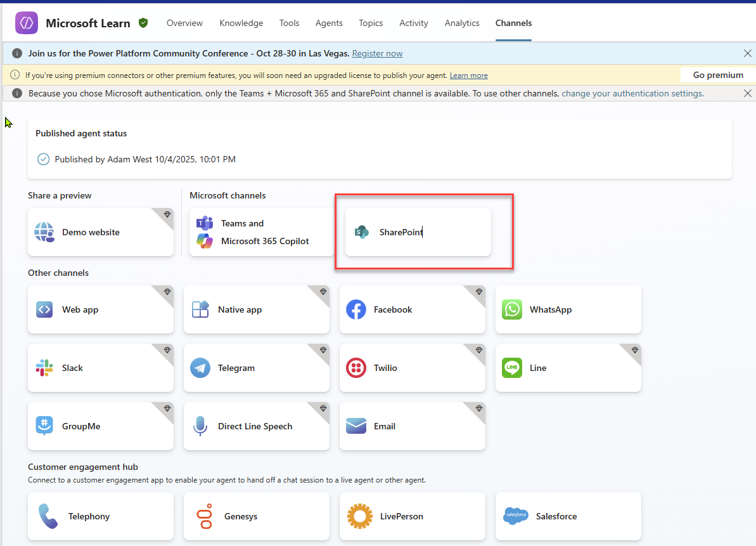Open the GroupMe channel
Viewport: 756px width, 546px height.
(100, 426)
